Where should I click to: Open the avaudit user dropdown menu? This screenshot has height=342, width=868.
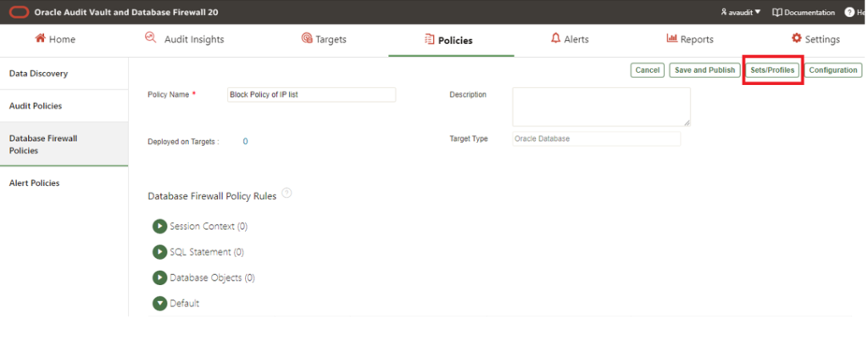(x=740, y=12)
